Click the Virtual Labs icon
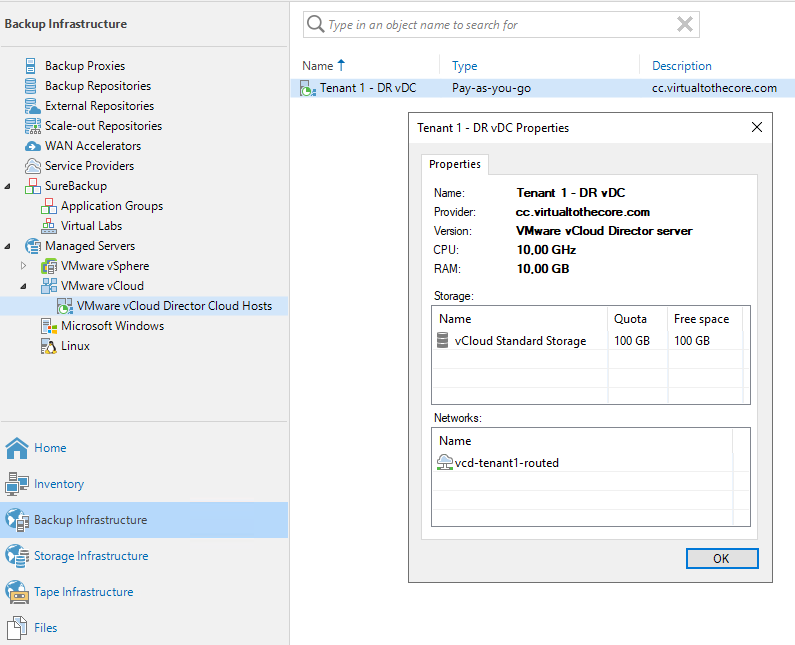The width and height of the screenshot is (795, 645). [x=49, y=226]
